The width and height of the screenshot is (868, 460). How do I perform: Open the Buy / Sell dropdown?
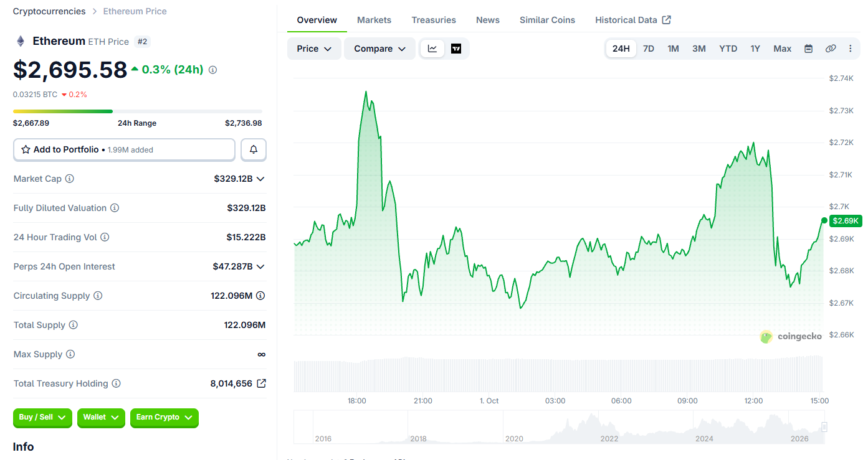pyautogui.click(x=42, y=418)
